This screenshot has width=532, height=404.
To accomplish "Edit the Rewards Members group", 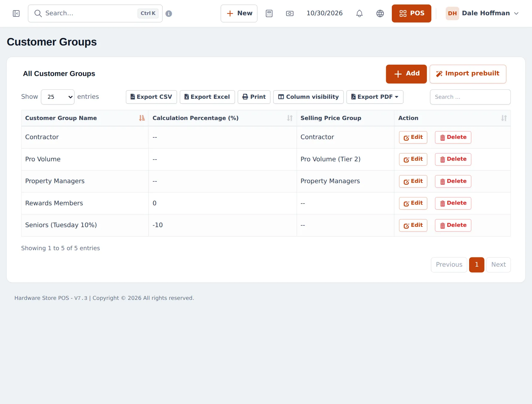I will pos(413,203).
